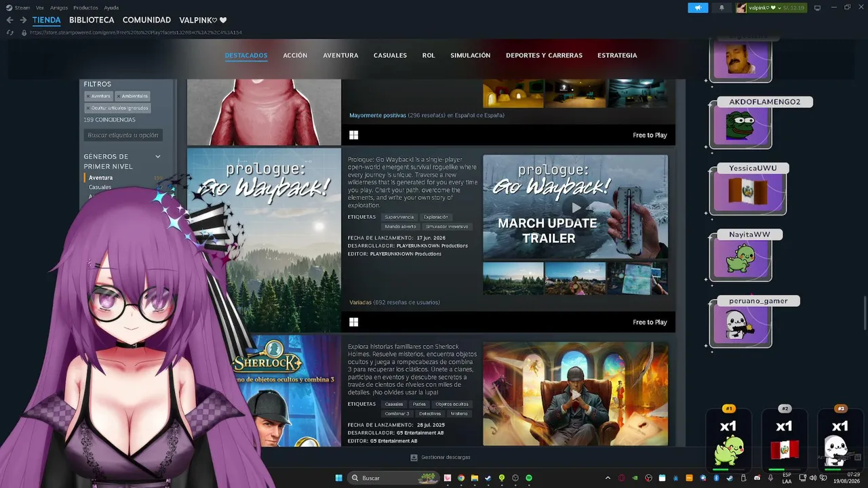Select the Casuales genre in the filter list
The height and width of the screenshot is (488, 868).
pos(100,187)
